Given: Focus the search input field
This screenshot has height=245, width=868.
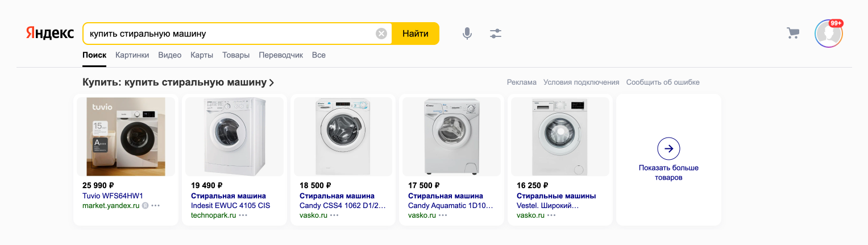Looking at the screenshot, I should (x=227, y=34).
